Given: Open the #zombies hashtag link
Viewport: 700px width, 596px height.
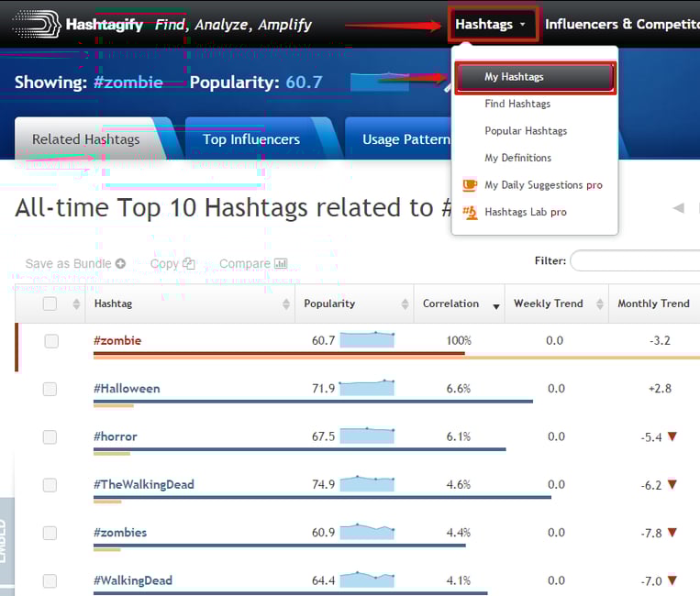Looking at the screenshot, I should (x=120, y=532).
